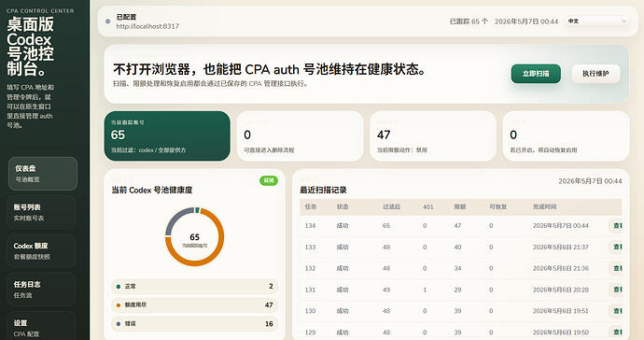Select the 47 card with 当前限额动作：禁用
This screenshot has width=644, height=340.
tap(433, 135)
